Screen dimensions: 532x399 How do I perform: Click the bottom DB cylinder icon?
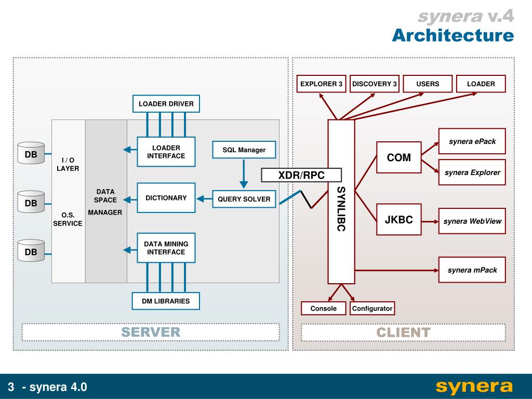pos(31,251)
